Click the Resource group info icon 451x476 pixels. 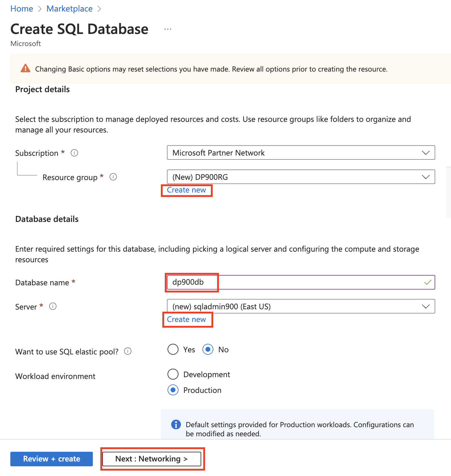click(x=113, y=177)
